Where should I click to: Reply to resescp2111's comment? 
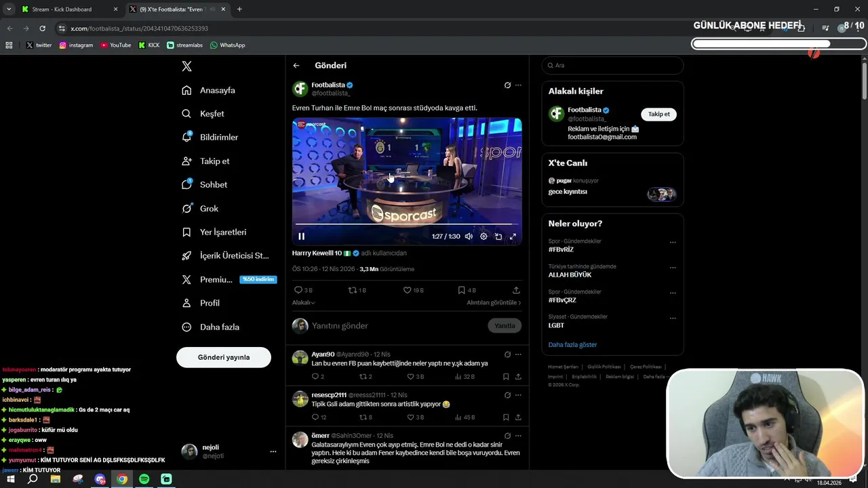[x=319, y=418]
